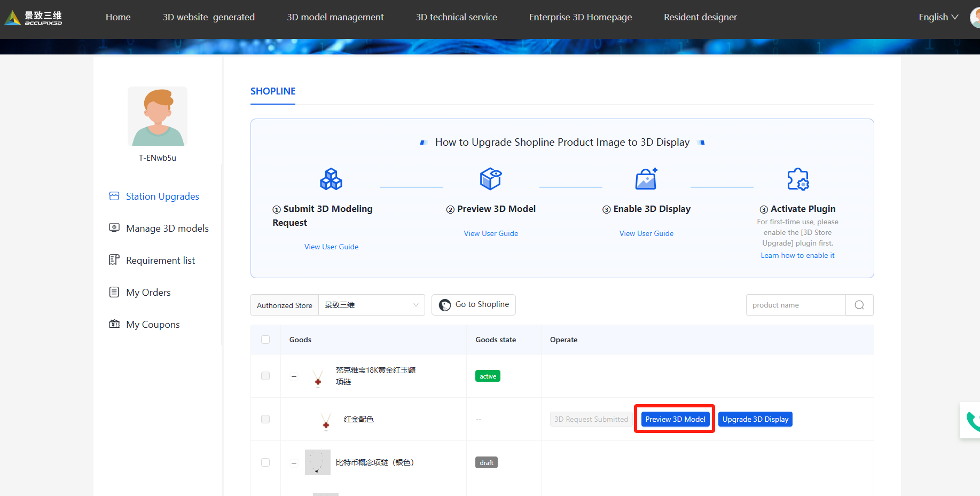
Task: Click the Goods state column header
Action: click(496, 340)
